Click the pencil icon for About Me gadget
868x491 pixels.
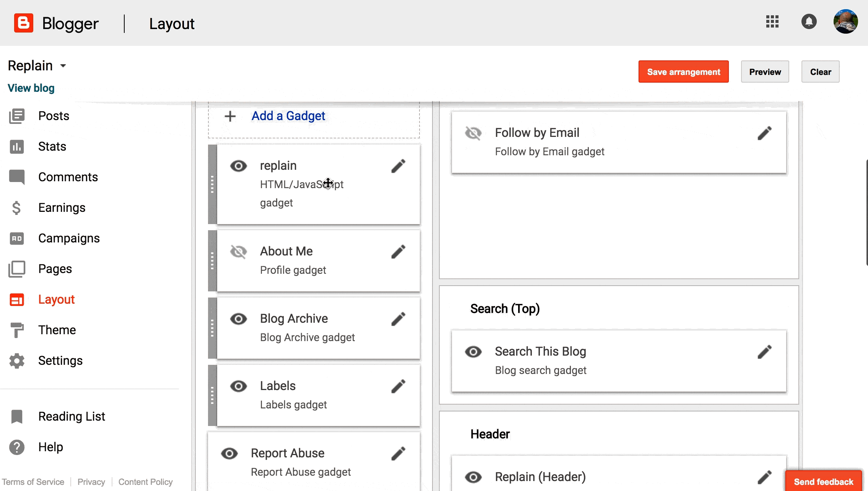point(398,252)
